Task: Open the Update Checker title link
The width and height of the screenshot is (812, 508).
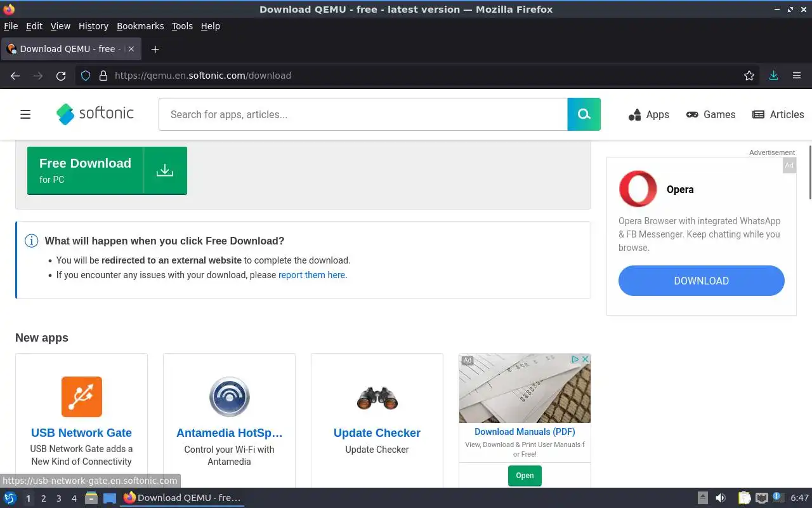Action: [377, 433]
